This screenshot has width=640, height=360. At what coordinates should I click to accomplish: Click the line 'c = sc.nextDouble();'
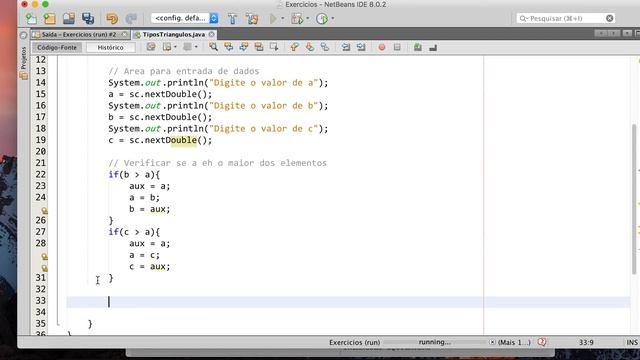point(160,140)
